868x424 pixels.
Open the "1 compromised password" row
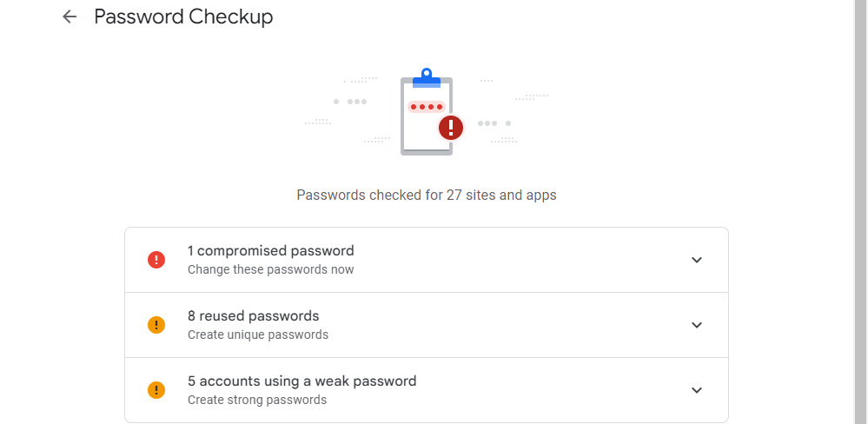[x=270, y=251]
